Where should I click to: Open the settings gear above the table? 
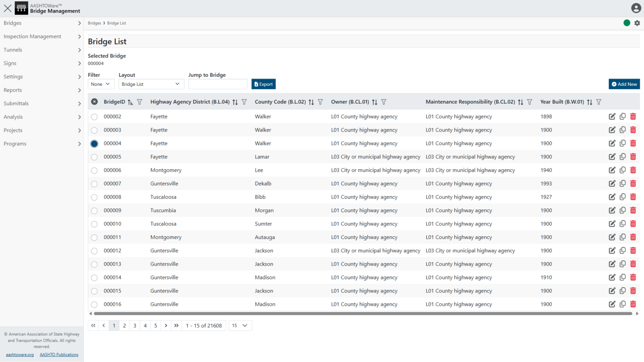coord(637,23)
